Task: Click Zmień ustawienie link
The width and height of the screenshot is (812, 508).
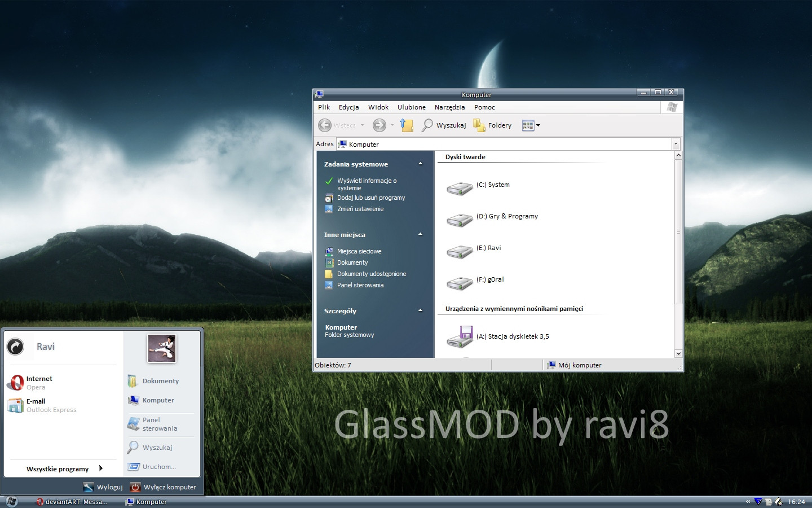Action: [x=360, y=209]
